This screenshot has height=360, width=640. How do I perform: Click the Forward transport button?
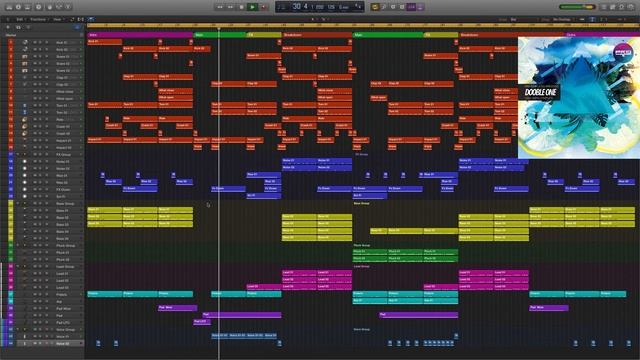coord(231,7)
